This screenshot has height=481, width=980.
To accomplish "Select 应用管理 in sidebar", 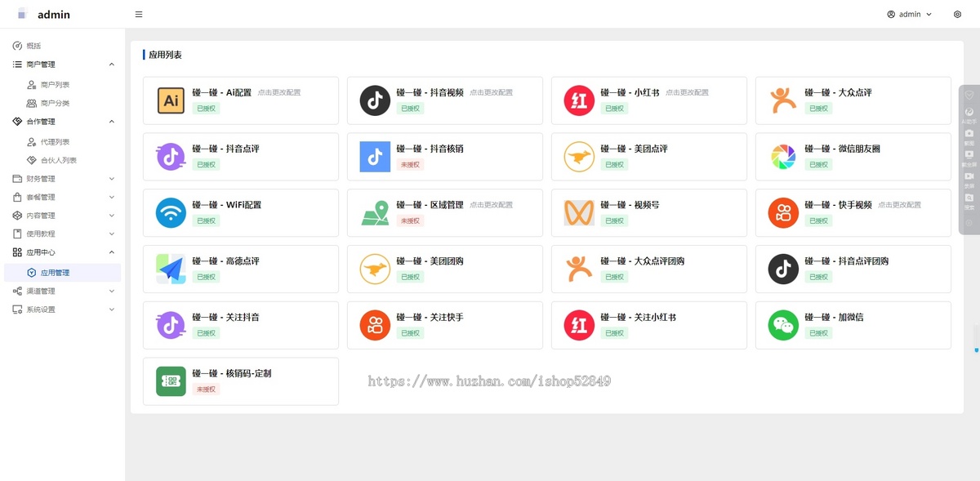I will click(63, 273).
